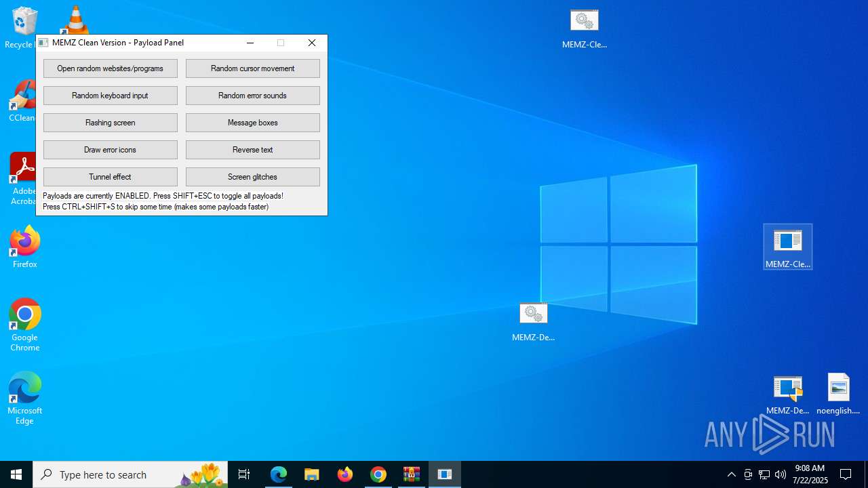Open File Explorer from the taskbar

312,474
